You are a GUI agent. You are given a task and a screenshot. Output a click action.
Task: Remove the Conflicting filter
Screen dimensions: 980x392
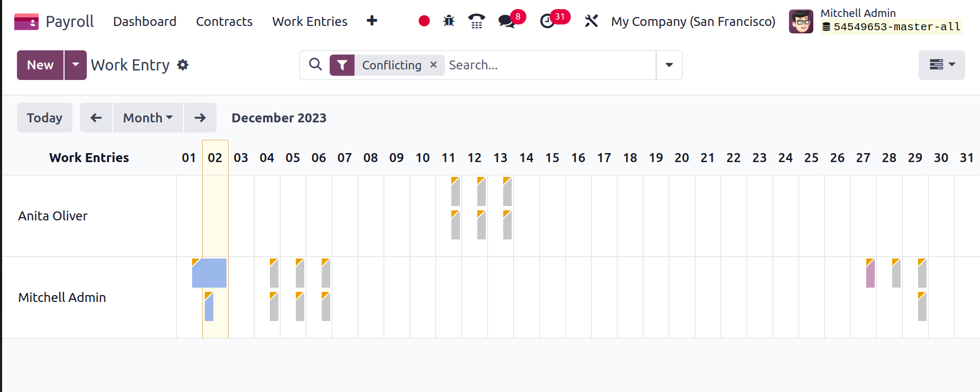click(433, 65)
